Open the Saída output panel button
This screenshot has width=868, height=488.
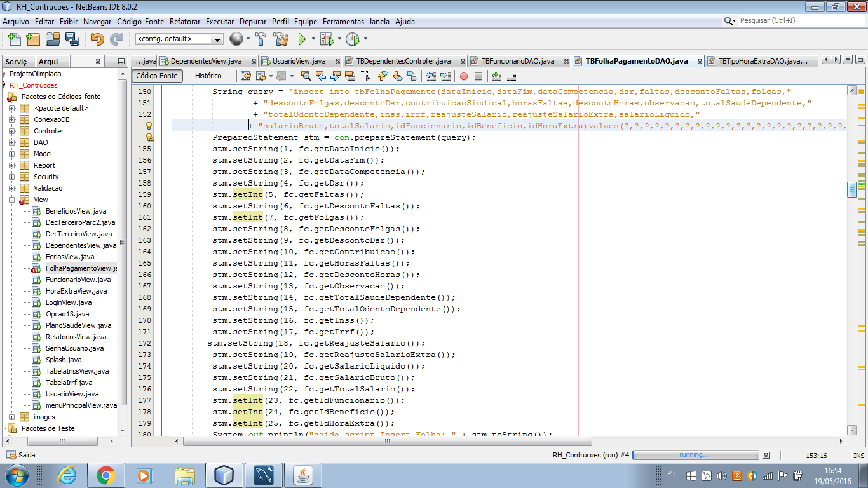pyautogui.click(x=21, y=455)
